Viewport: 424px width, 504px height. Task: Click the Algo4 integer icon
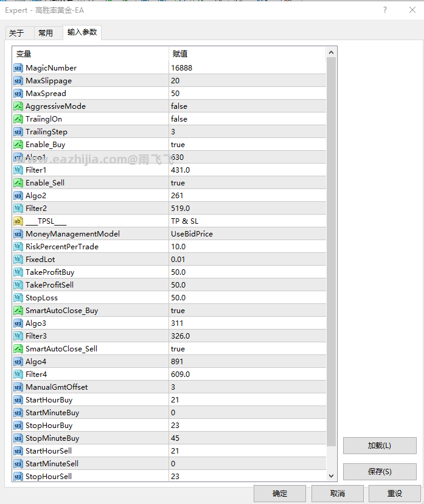click(x=18, y=362)
